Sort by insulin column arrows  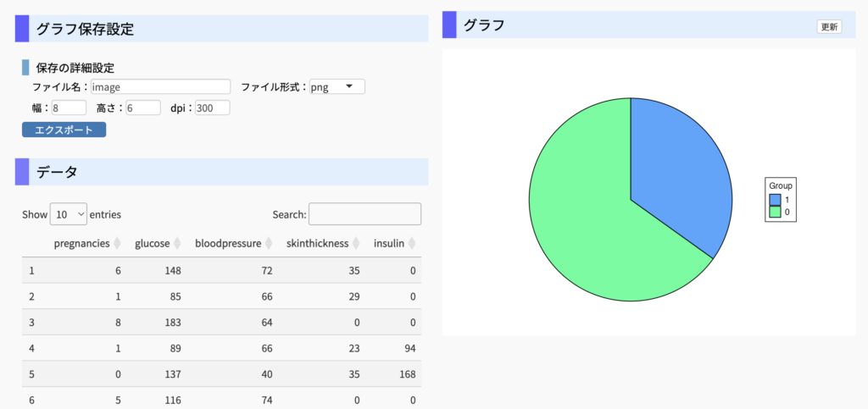412,244
